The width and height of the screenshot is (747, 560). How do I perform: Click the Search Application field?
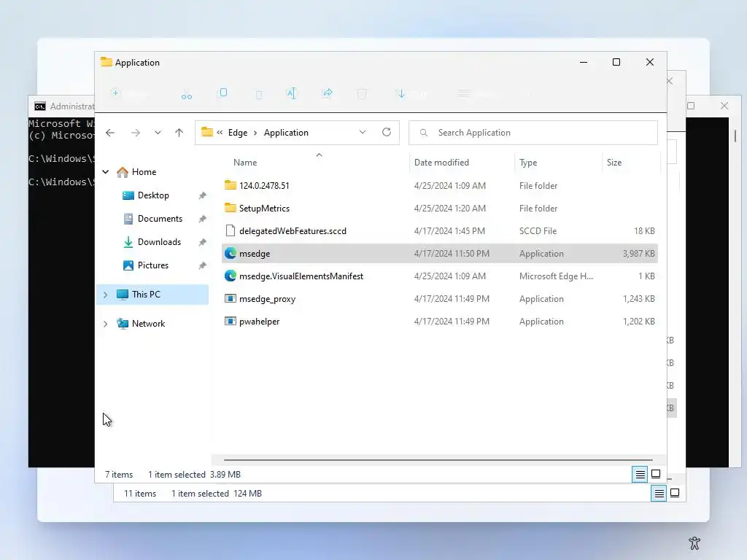pyautogui.click(x=533, y=133)
